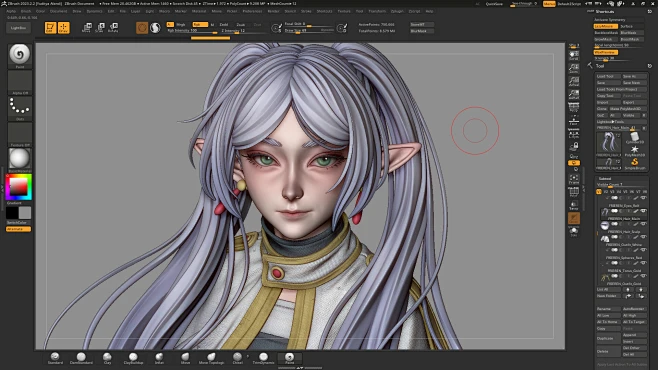The height and width of the screenshot is (370, 658).
Task: Open the LightBox button
Action: 18,28
